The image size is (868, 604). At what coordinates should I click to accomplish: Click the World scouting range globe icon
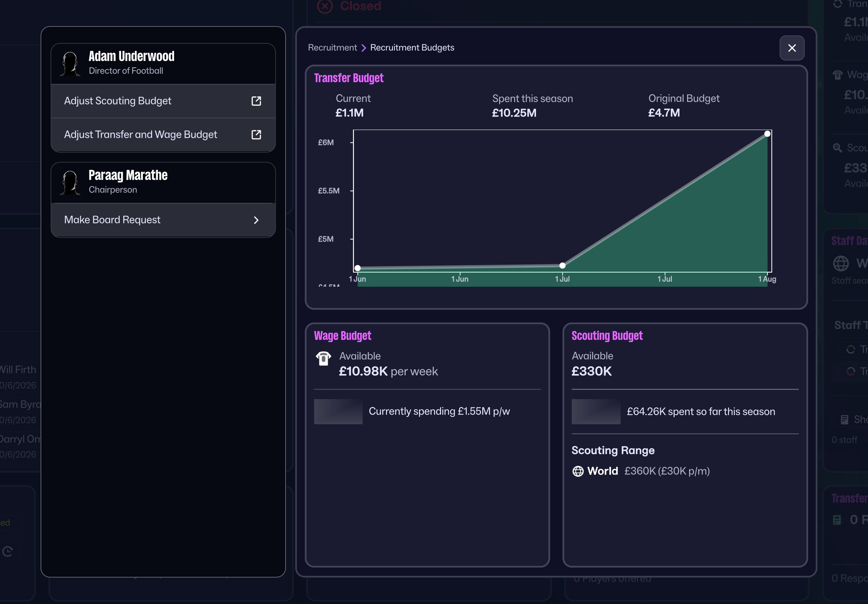click(578, 471)
